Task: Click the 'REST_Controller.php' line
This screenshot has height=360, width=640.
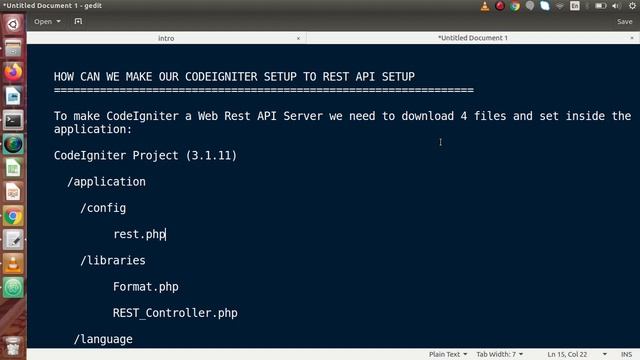Action: (175, 313)
